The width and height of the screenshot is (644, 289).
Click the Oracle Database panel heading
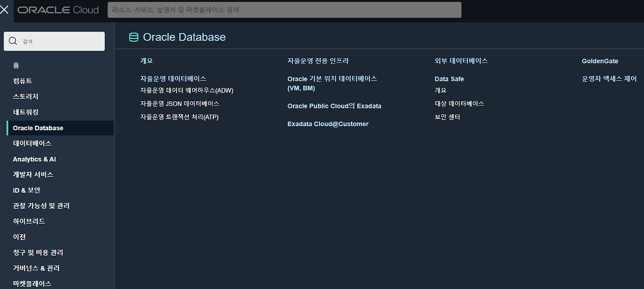click(184, 37)
